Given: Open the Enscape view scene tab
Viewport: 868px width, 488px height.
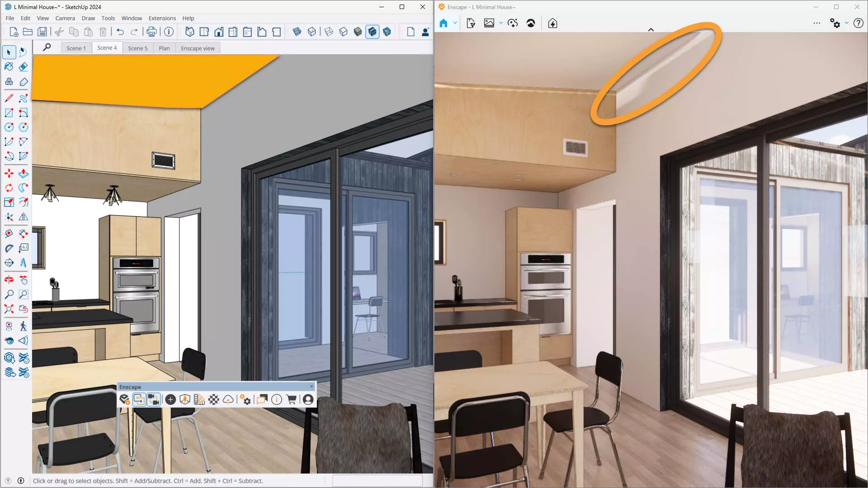Looking at the screenshot, I should pos(198,48).
